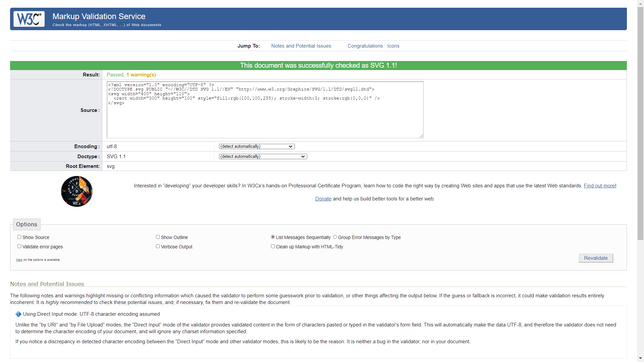Tick the Verbose Output checkbox
644x362 pixels.
tap(158, 246)
